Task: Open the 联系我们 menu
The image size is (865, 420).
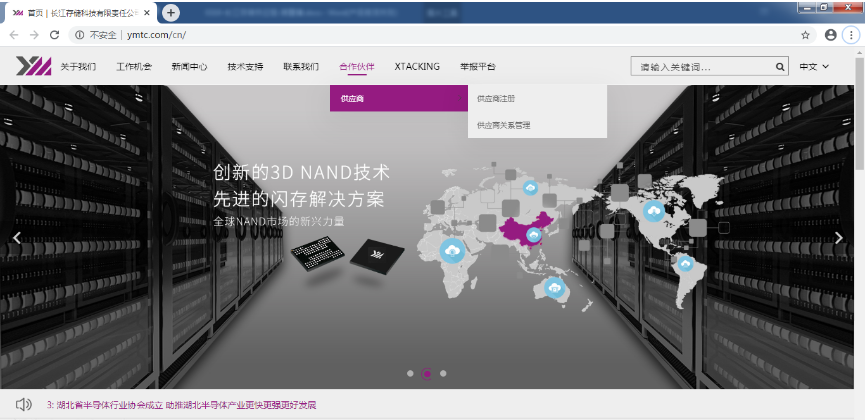Action: 301,67
